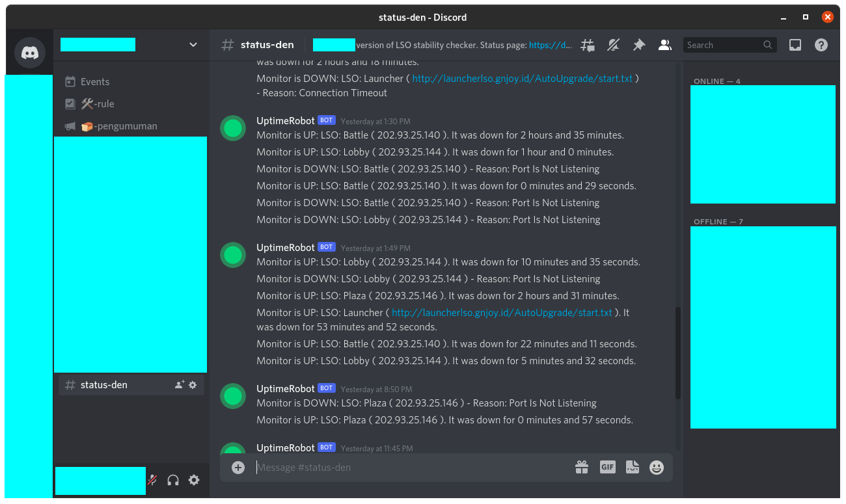The image size is (846, 504).
Task: Select the status-den channel row
Action: click(131, 385)
